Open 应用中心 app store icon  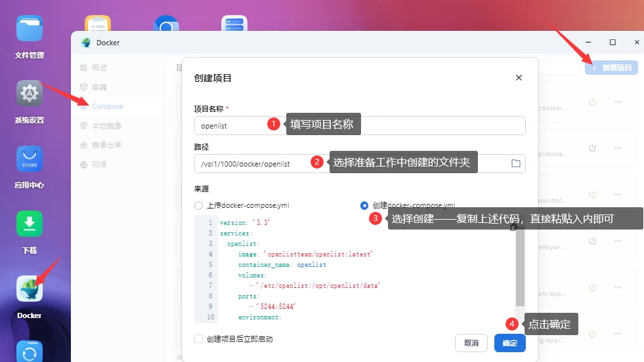[x=29, y=159]
